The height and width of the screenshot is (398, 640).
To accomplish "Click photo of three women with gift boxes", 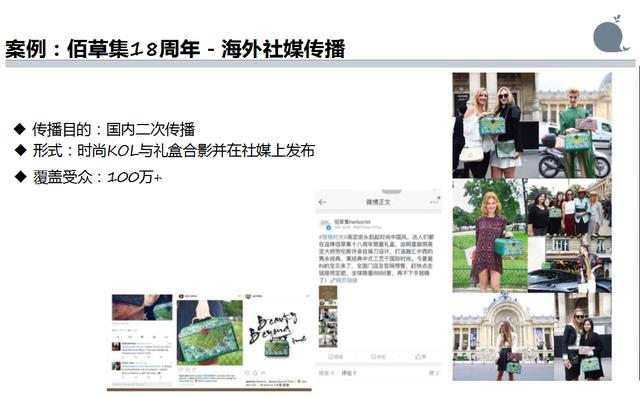I will tap(532, 125).
